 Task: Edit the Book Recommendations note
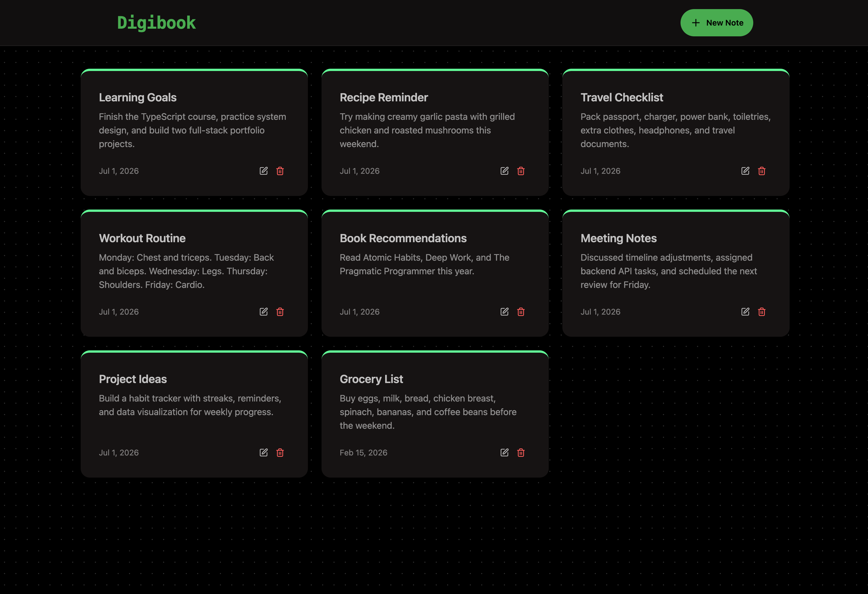505,312
